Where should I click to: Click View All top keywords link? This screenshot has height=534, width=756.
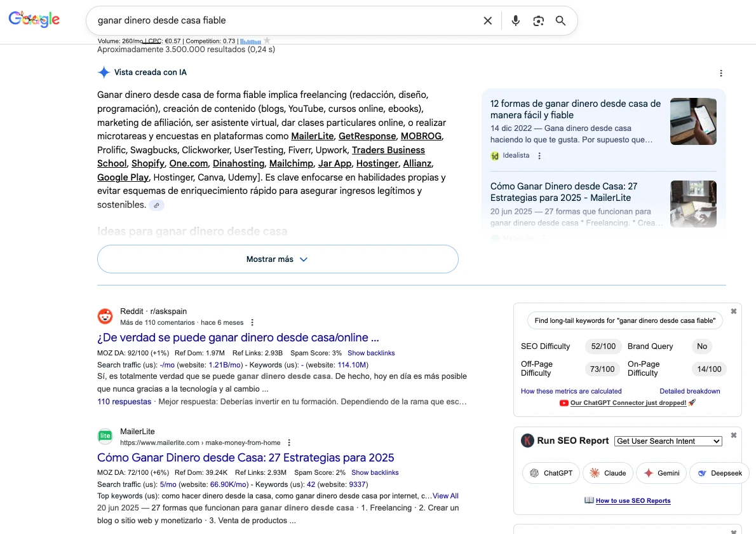point(445,496)
